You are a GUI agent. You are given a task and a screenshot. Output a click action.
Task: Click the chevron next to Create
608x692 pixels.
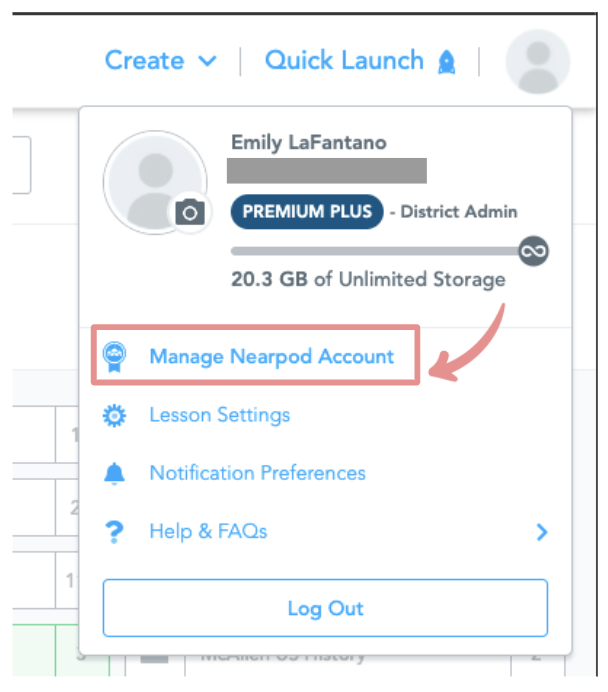pos(207,62)
